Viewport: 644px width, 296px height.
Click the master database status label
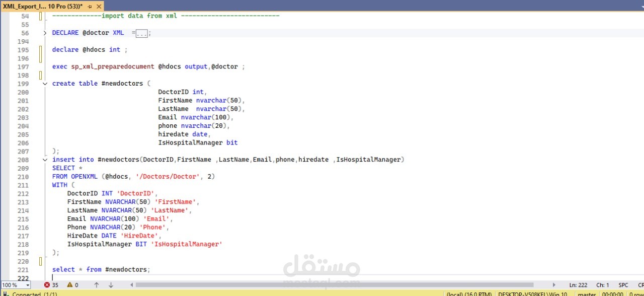(x=587, y=294)
